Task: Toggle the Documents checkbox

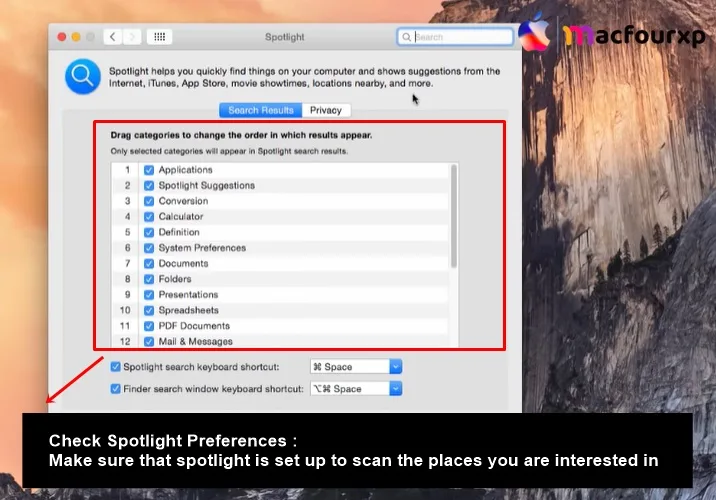Action: coord(149,263)
